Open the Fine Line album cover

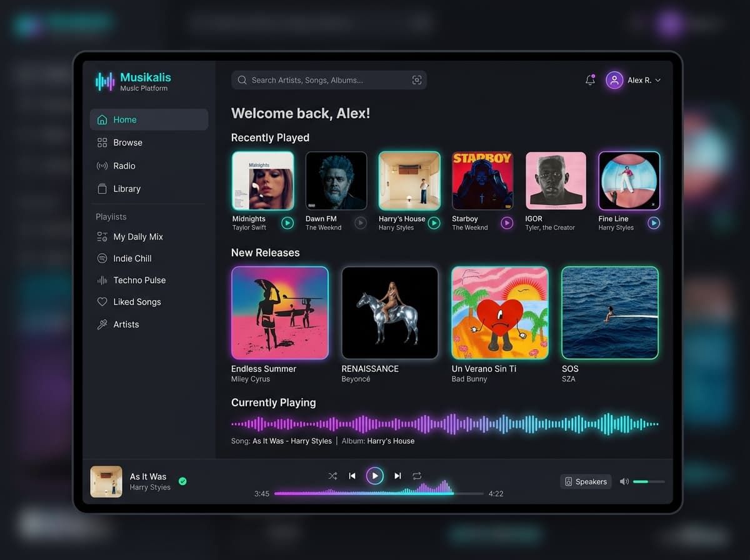click(629, 181)
